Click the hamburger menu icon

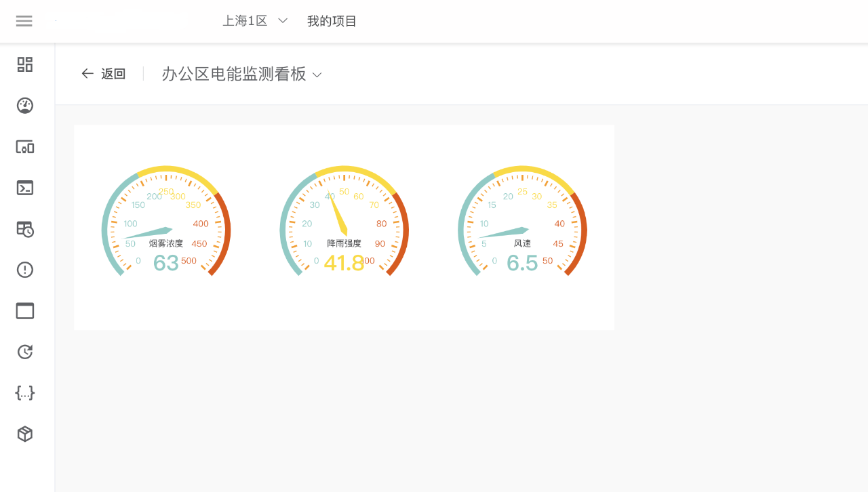click(x=24, y=21)
